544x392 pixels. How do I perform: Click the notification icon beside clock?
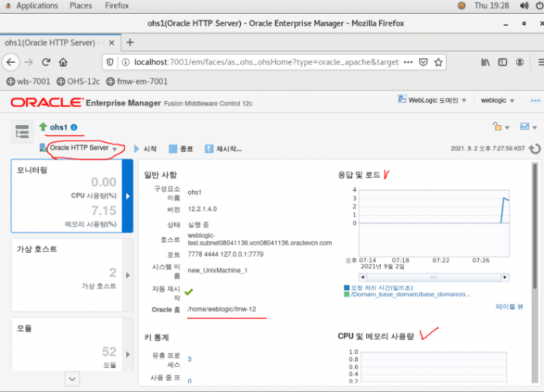coord(462,5)
